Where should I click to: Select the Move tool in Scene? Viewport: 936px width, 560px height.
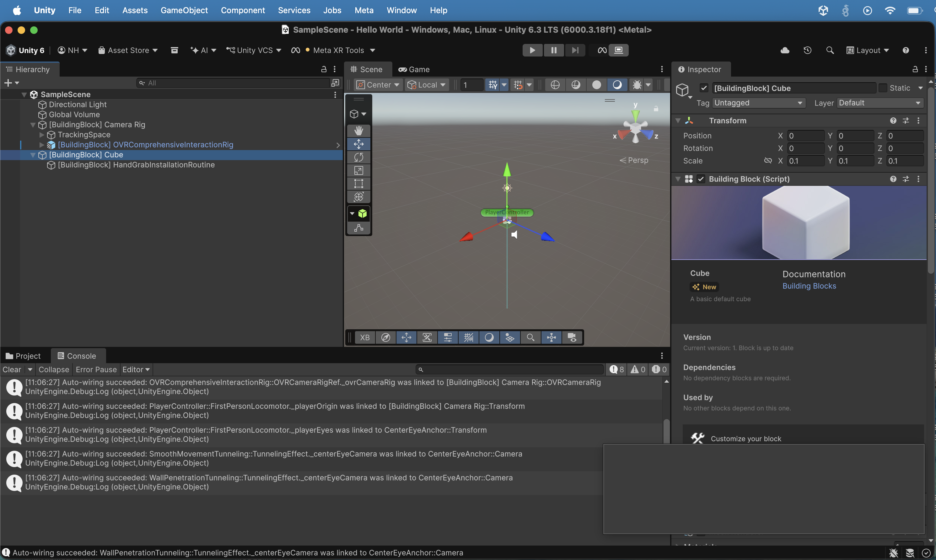point(358,144)
